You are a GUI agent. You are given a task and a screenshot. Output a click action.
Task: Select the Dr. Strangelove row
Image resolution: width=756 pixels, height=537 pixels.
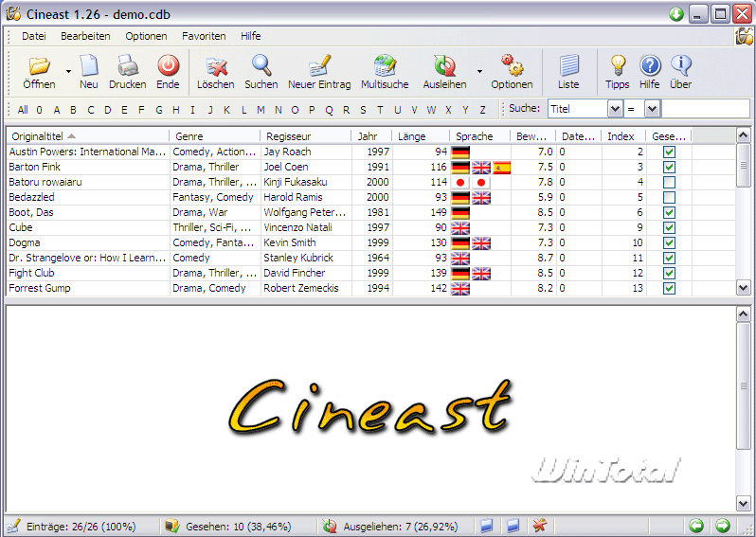click(371, 258)
